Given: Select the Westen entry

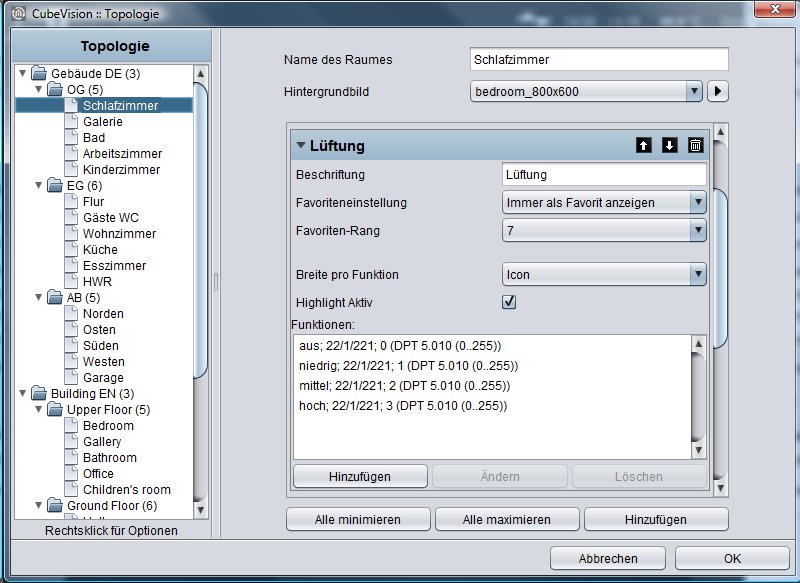Looking at the screenshot, I should [x=104, y=362].
